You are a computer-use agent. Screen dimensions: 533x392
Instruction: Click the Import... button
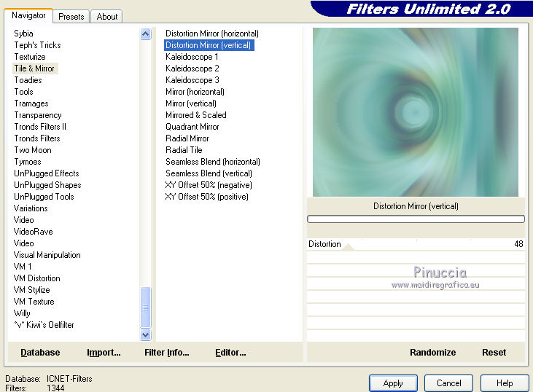click(x=104, y=352)
